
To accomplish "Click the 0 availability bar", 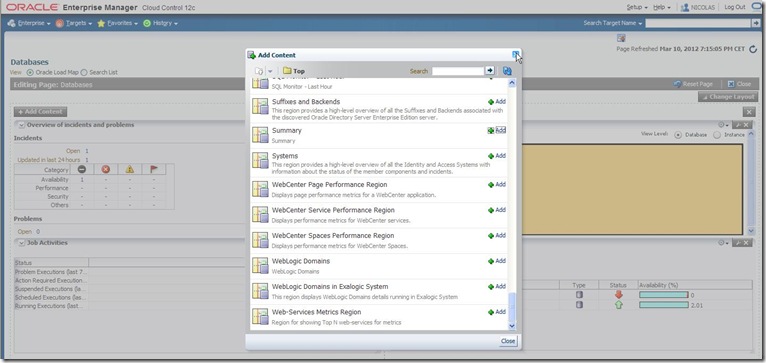I will pos(663,295).
